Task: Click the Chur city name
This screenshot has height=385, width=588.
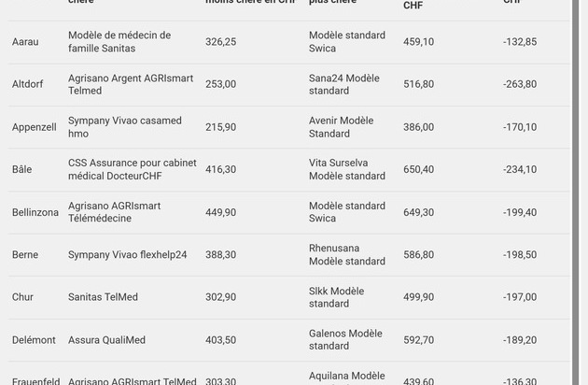Action: [23, 297]
